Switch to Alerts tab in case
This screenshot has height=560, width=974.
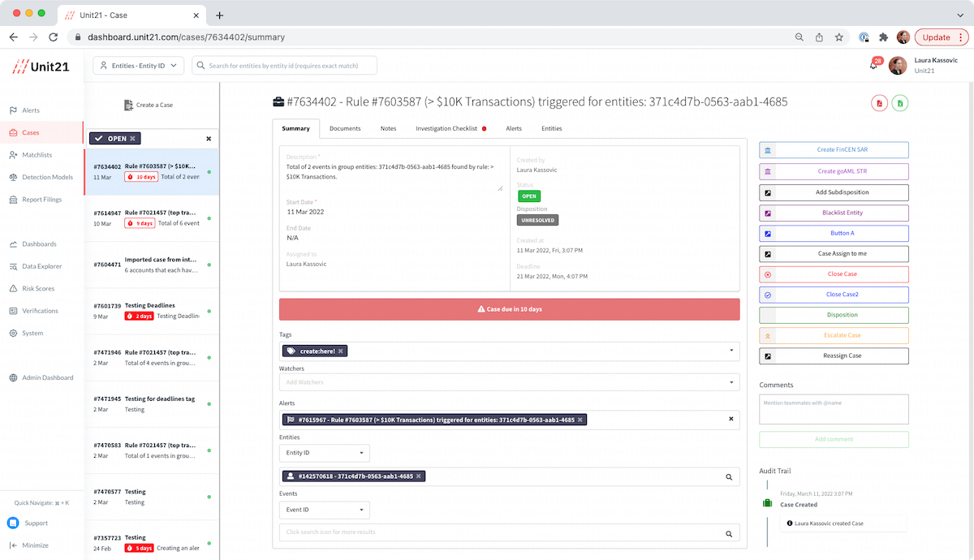tap(514, 128)
